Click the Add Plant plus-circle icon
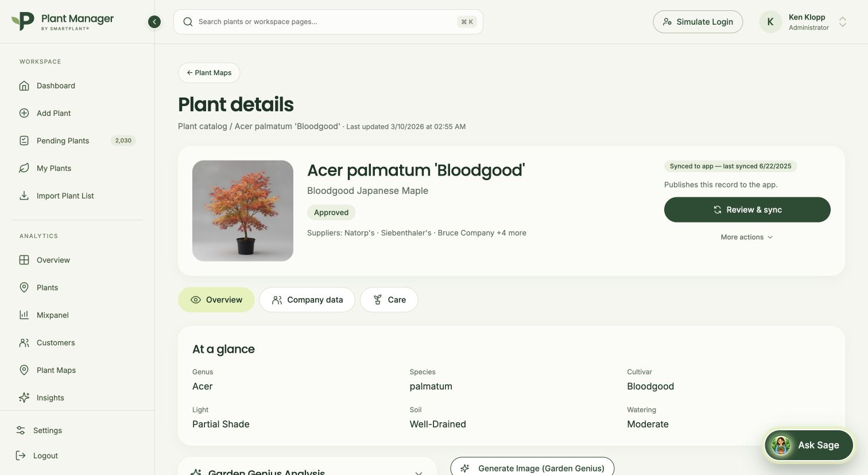This screenshot has height=475, width=868. tap(24, 113)
